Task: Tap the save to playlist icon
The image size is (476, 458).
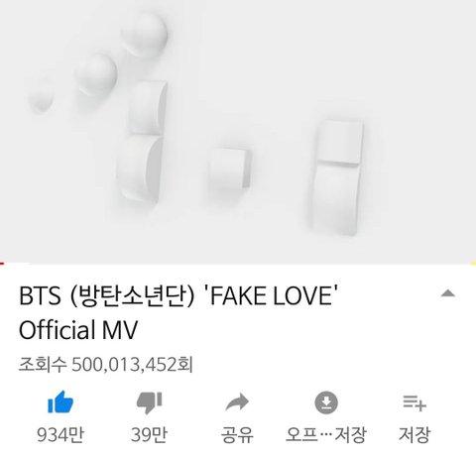Action: (x=415, y=402)
